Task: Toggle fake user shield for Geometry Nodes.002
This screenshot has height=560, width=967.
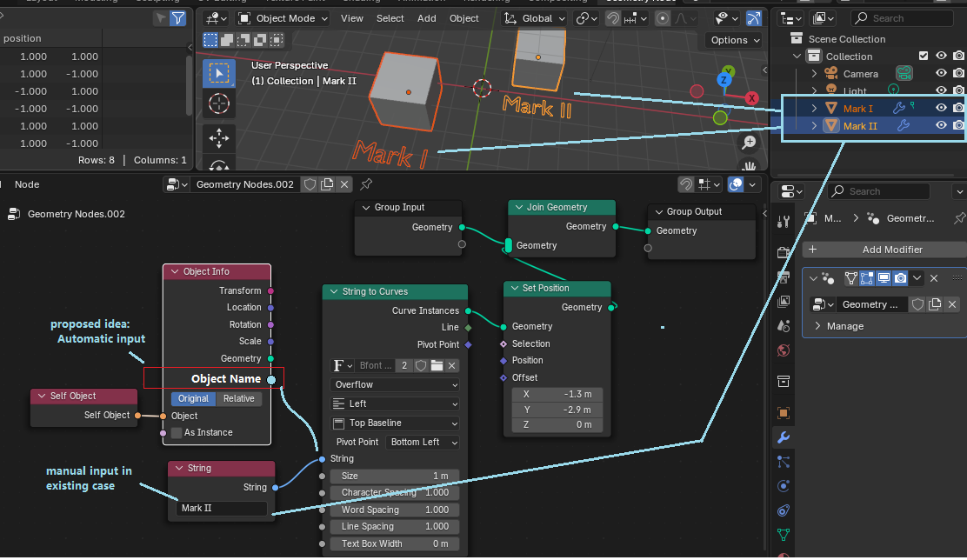Action: 310,184
